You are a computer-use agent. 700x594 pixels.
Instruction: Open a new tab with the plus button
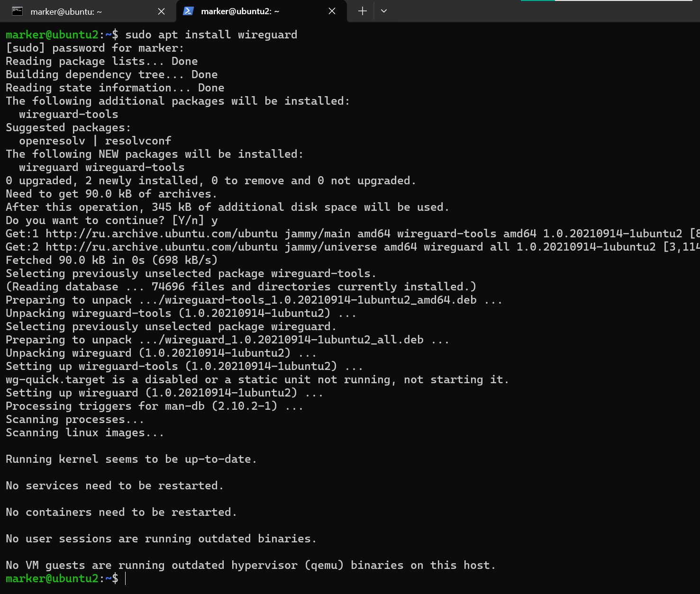point(363,11)
